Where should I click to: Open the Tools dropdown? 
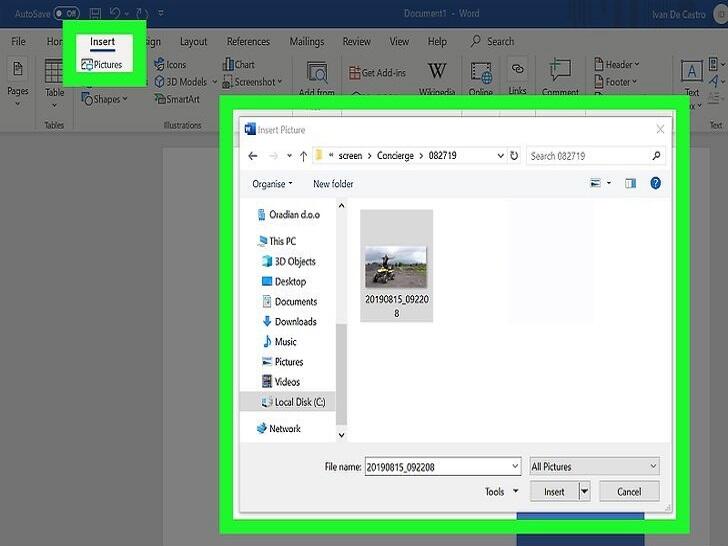coord(502,492)
